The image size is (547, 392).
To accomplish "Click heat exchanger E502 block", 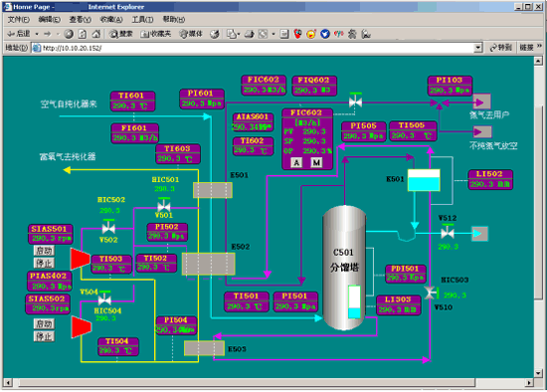I will [x=209, y=264].
